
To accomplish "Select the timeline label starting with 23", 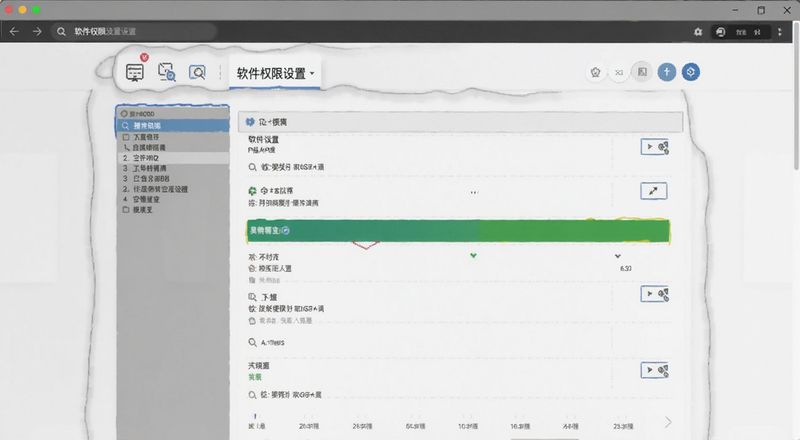I will pos(623,426).
